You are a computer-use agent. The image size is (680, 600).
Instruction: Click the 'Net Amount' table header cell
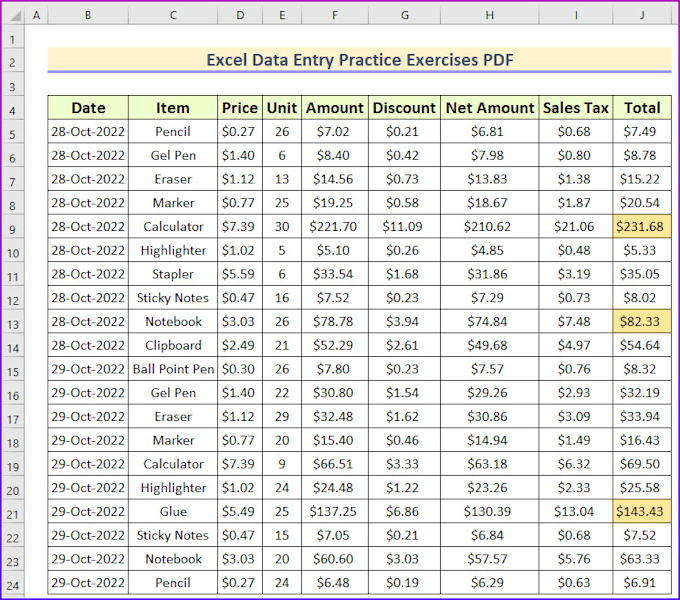point(489,108)
